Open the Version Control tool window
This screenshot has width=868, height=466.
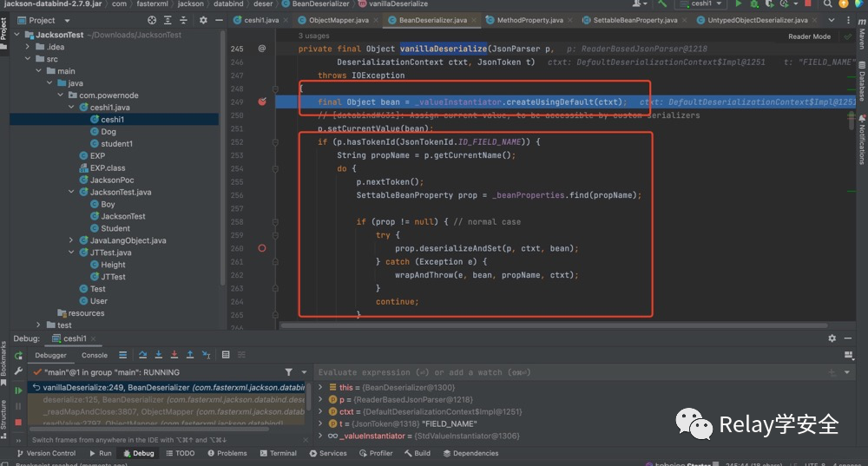click(46, 453)
